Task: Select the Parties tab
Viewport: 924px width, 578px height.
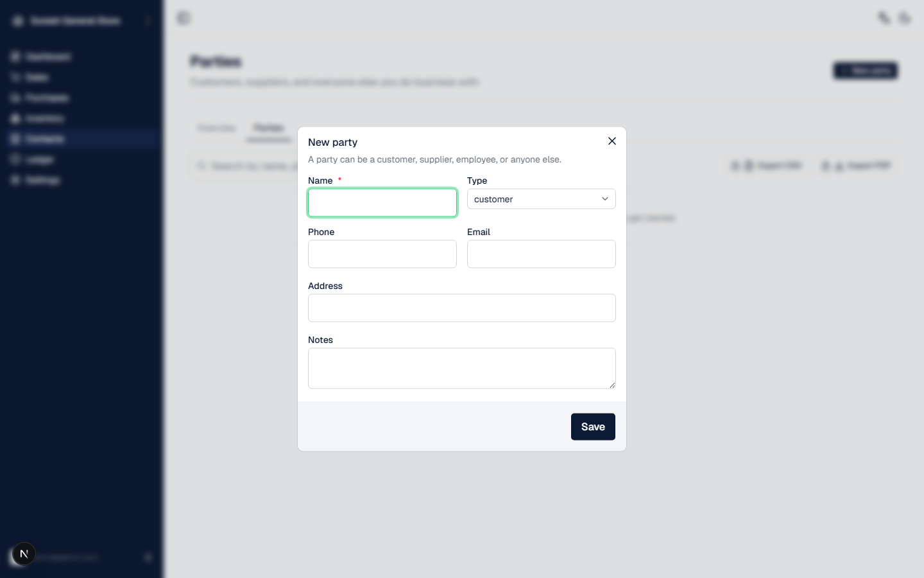Action: click(x=268, y=128)
